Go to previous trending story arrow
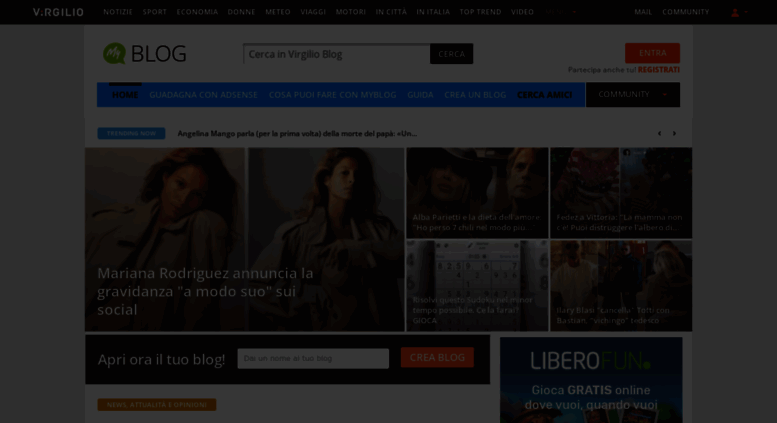This screenshot has width=777, height=423. coord(659,133)
